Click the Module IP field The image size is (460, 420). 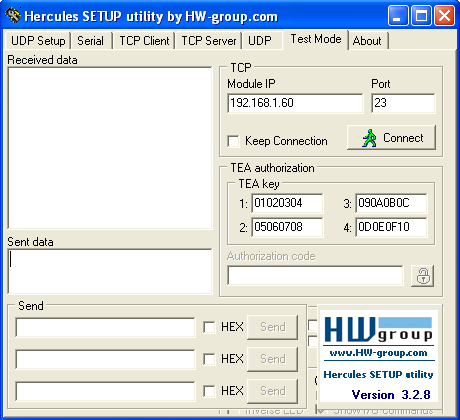point(295,103)
